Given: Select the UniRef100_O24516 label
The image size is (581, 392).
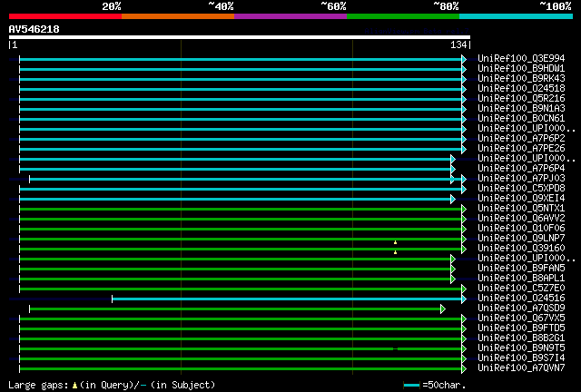Looking at the screenshot, I should coord(521,298).
